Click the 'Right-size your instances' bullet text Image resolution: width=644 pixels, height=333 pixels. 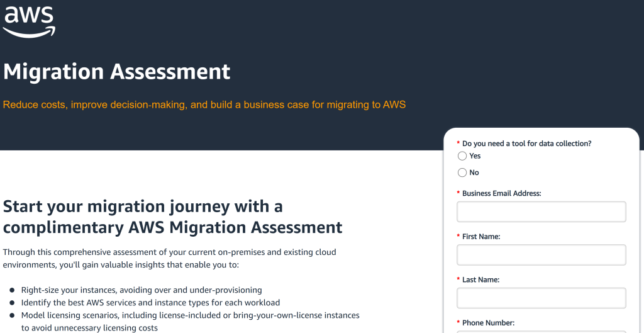point(142,290)
